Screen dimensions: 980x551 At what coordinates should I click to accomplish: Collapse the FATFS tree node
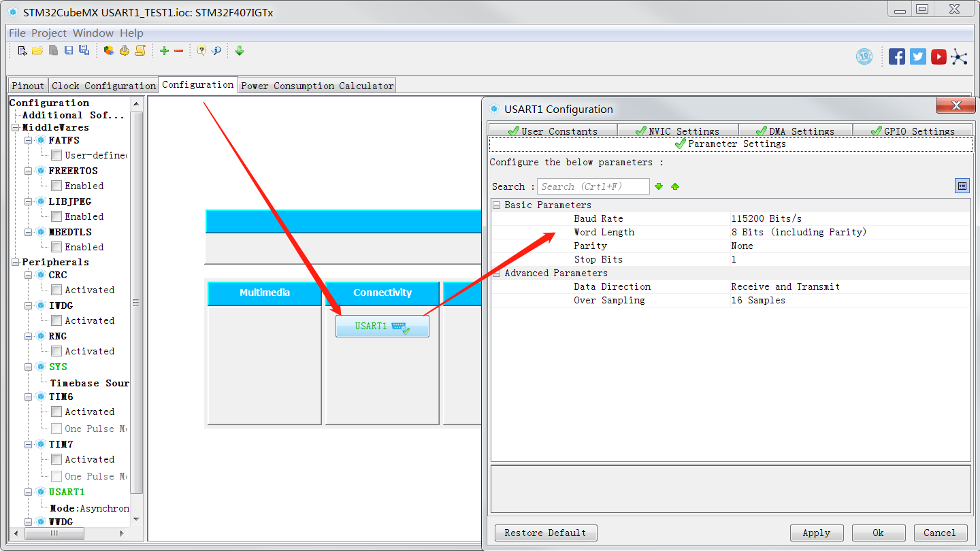[29, 140]
